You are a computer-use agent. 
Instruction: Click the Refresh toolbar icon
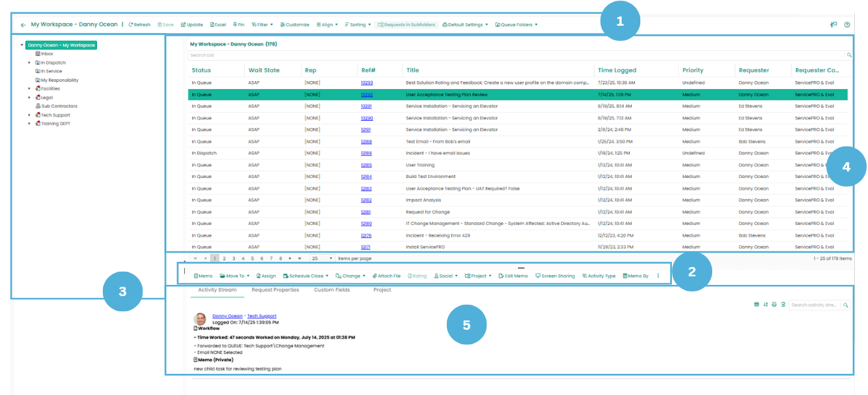coord(139,24)
